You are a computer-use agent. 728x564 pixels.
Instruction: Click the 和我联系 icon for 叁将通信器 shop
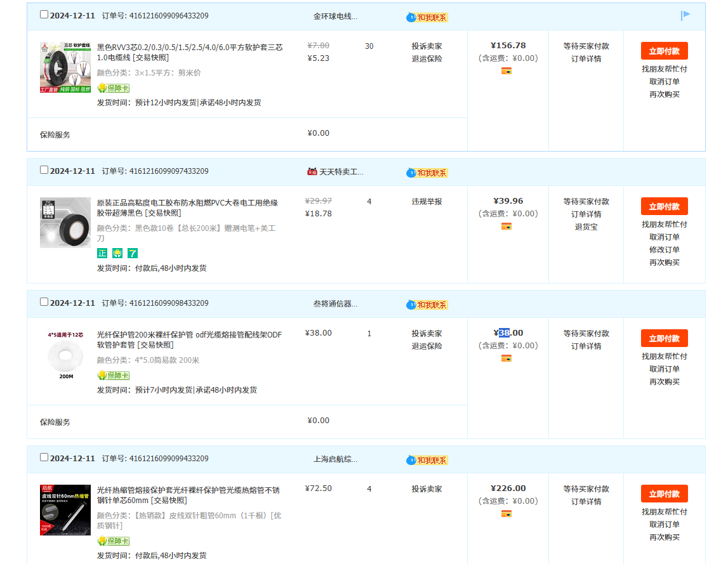tap(427, 305)
